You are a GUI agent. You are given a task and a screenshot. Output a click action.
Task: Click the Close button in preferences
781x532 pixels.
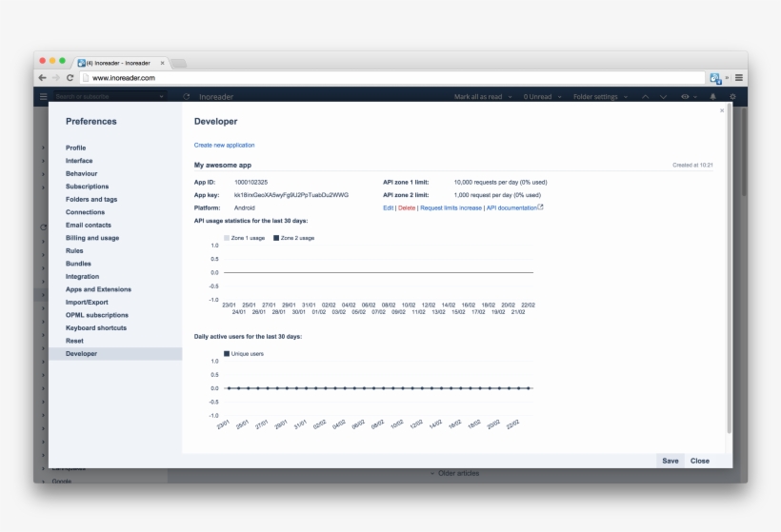(699, 461)
